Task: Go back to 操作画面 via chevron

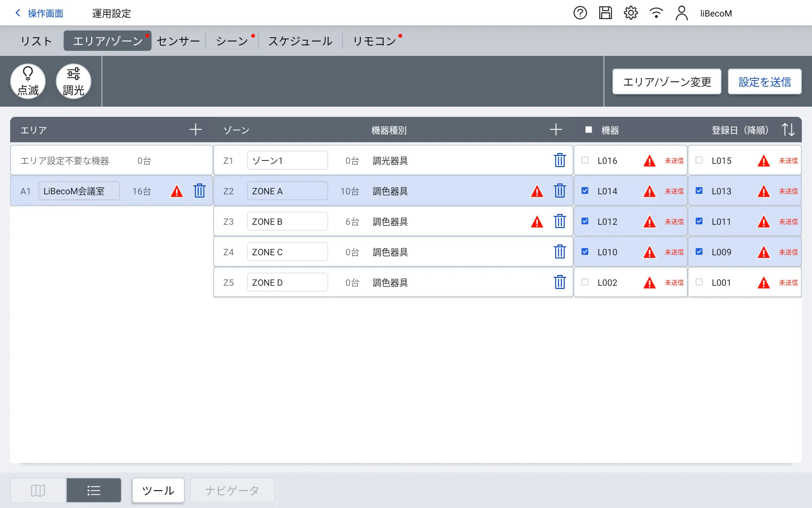Action: (x=18, y=13)
